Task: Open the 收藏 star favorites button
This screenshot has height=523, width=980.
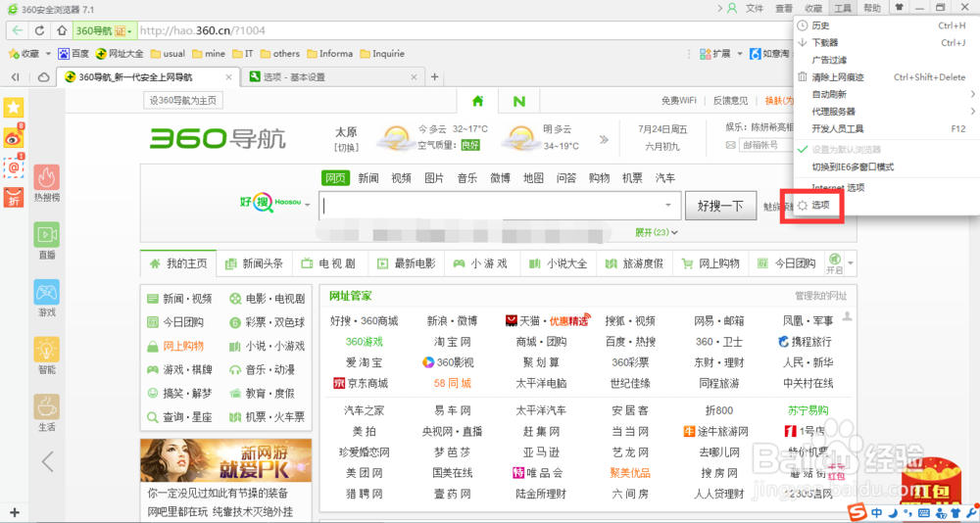Action: 24,54
